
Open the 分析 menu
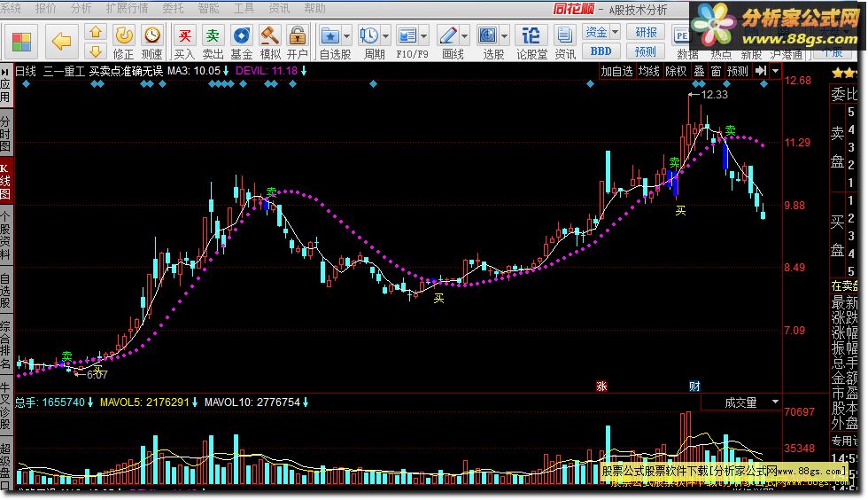point(81,8)
